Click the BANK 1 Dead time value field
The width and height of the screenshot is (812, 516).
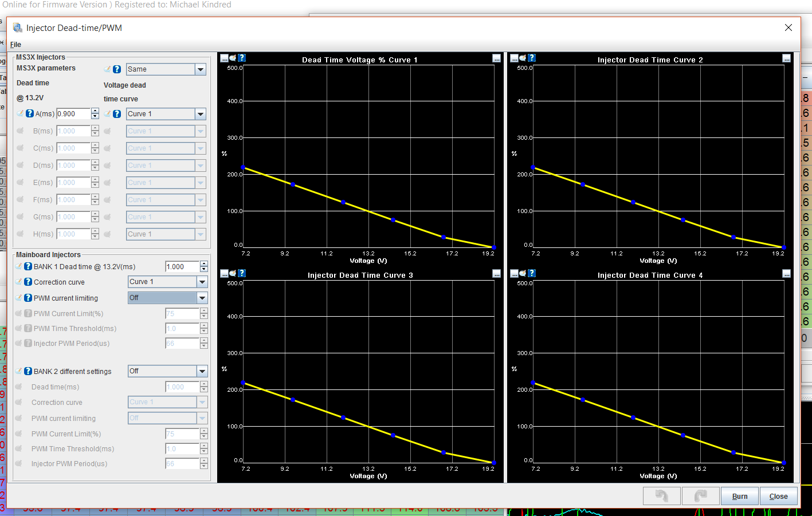182,267
